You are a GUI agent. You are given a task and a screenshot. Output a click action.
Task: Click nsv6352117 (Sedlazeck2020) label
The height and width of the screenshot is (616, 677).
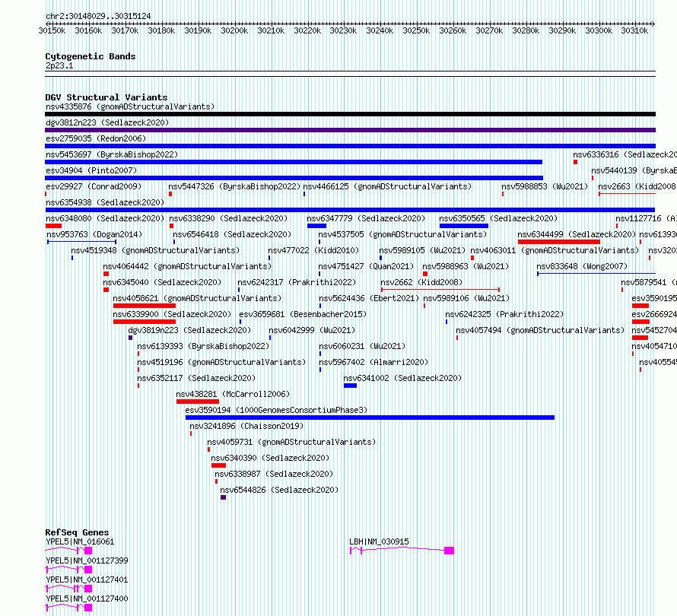point(196,378)
